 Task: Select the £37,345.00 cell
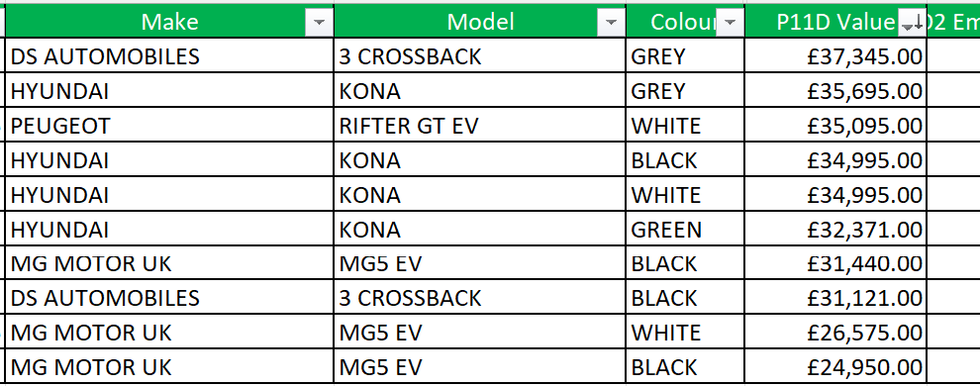tap(835, 56)
